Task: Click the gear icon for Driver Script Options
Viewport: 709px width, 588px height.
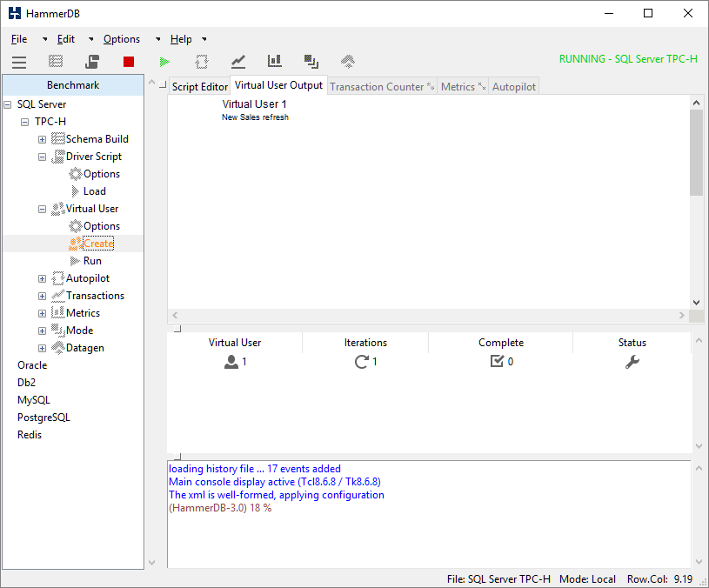Action: click(75, 174)
